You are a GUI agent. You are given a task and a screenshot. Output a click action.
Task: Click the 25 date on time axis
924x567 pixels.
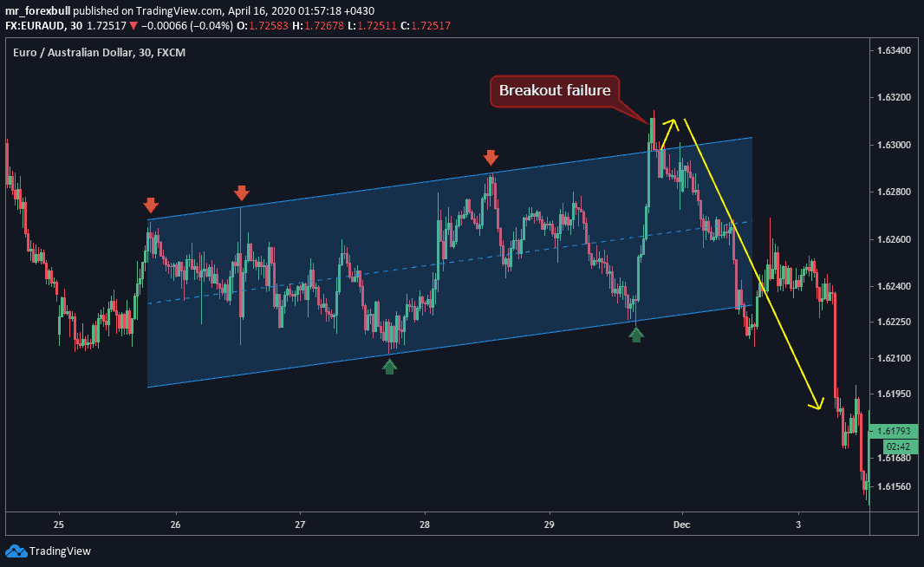click(58, 525)
